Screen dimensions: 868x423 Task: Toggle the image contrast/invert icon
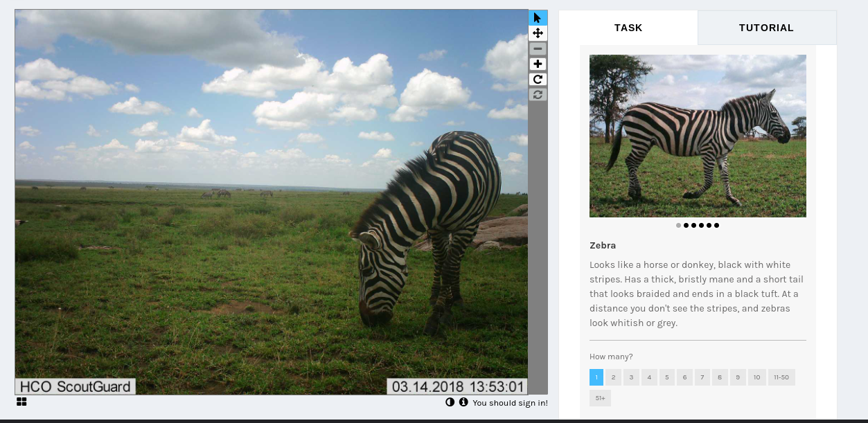450,402
